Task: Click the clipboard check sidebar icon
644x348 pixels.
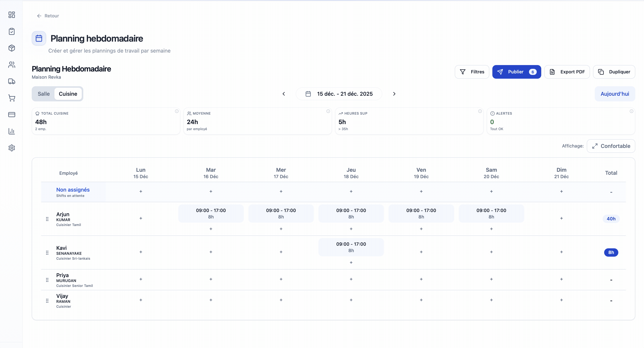Action: pyautogui.click(x=12, y=32)
